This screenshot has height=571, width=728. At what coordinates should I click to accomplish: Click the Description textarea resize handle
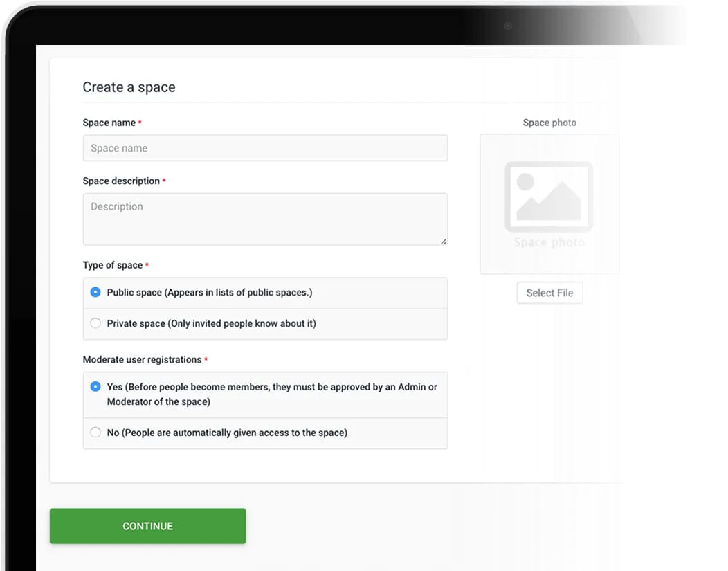(x=444, y=242)
